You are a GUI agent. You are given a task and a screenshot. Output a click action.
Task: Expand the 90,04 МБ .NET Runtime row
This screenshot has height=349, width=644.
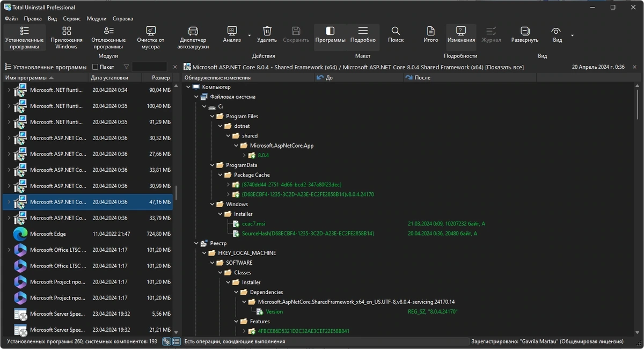pyautogui.click(x=9, y=90)
